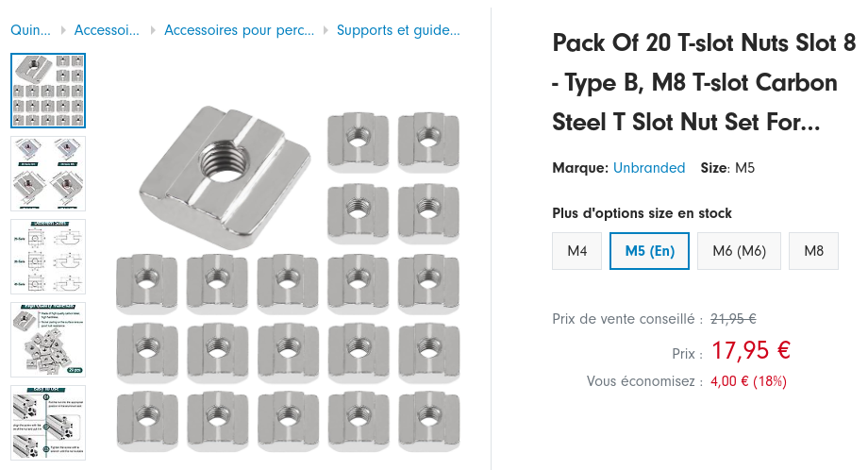Go to the 'Quin...' breadcrumb category
The height and width of the screenshot is (470, 868).
click(x=30, y=30)
